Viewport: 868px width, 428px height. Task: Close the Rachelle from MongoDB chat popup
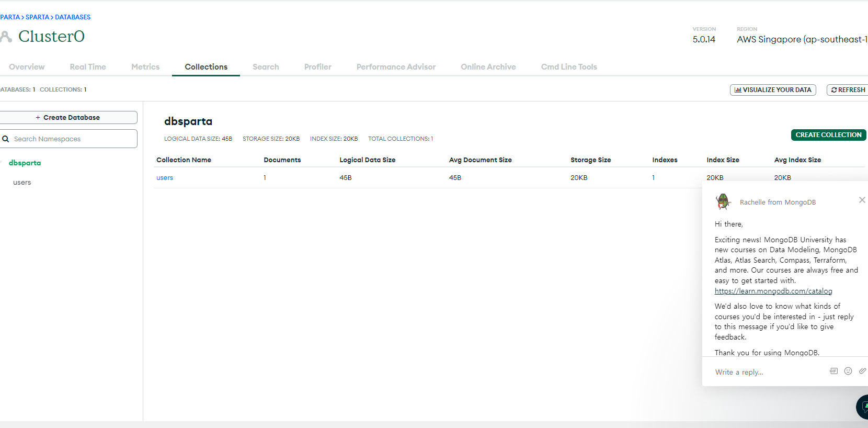point(862,200)
